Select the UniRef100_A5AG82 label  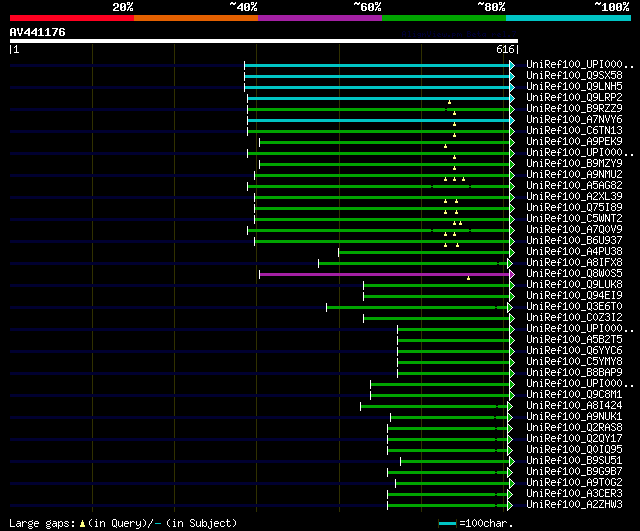(574, 186)
